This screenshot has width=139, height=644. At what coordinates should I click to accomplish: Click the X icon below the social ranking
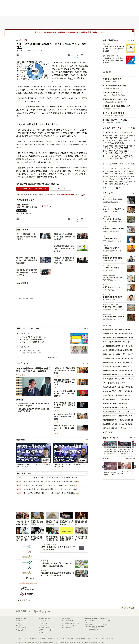click(117, 188)
